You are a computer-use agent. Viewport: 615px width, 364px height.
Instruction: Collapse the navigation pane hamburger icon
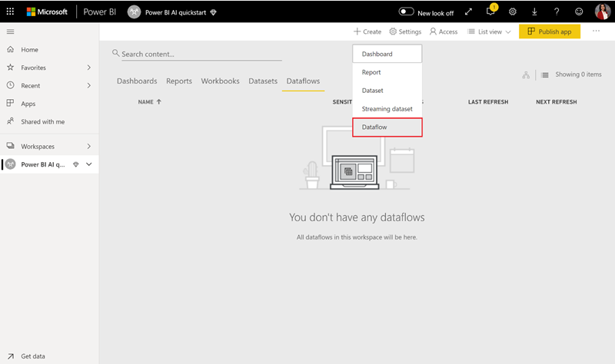(10, 31)
